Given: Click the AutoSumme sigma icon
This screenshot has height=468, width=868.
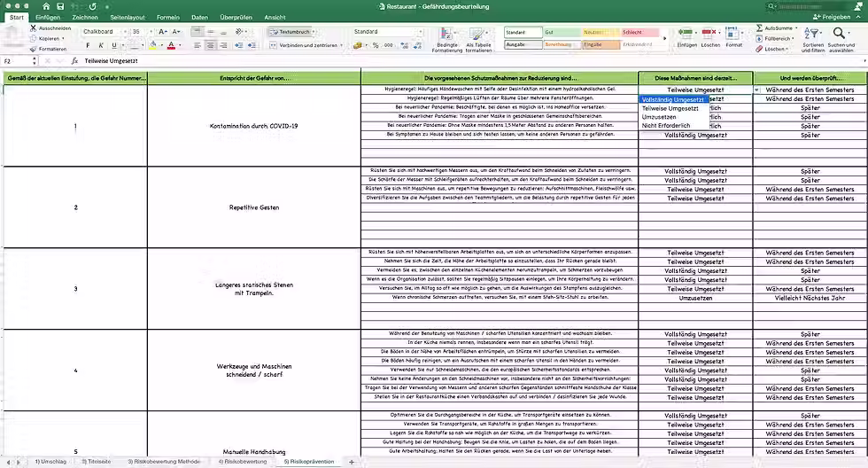Looking at the screenshot, I should (x=760, y=27).
